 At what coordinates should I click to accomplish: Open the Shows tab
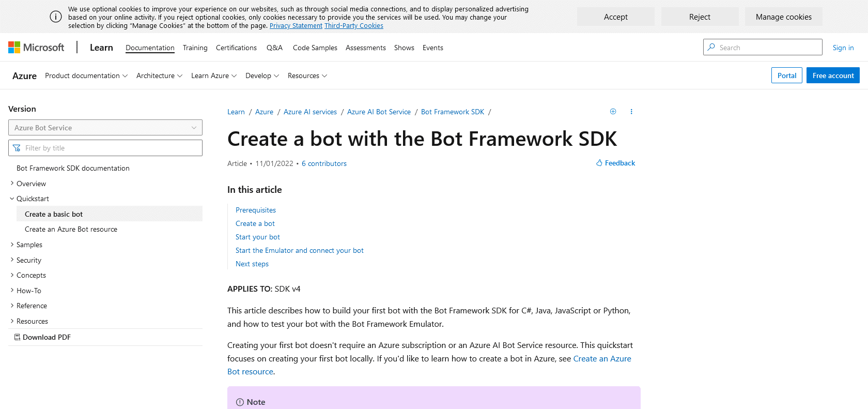click(x=404, y=48)
